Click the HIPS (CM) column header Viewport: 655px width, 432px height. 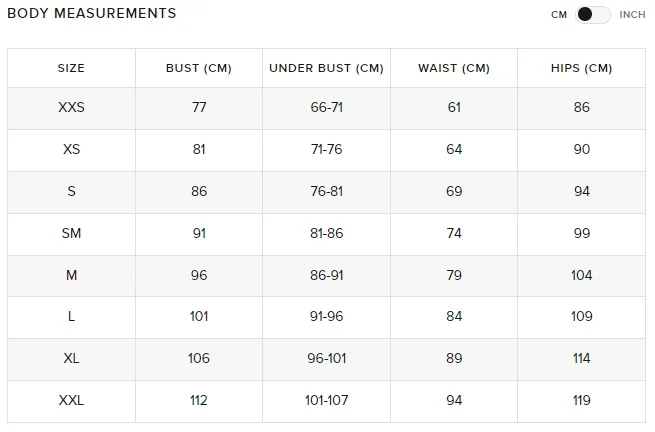581,68
